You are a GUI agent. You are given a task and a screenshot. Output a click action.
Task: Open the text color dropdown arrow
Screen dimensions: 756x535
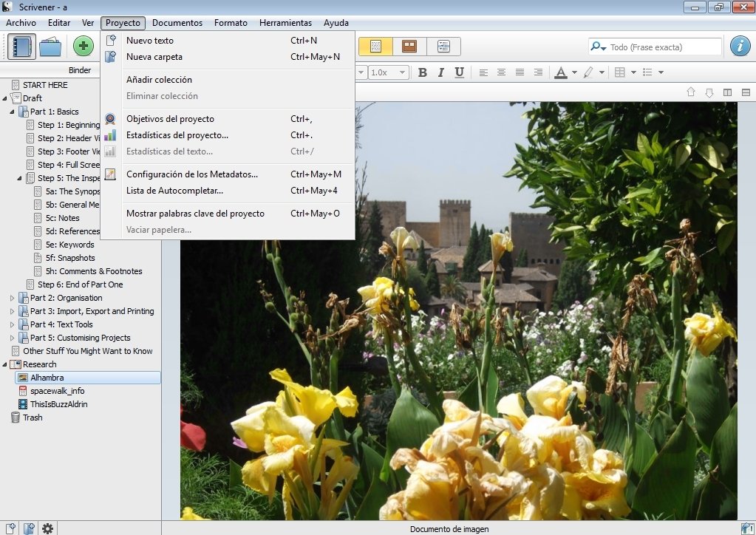pyautogui.click(x=574, y=72)
